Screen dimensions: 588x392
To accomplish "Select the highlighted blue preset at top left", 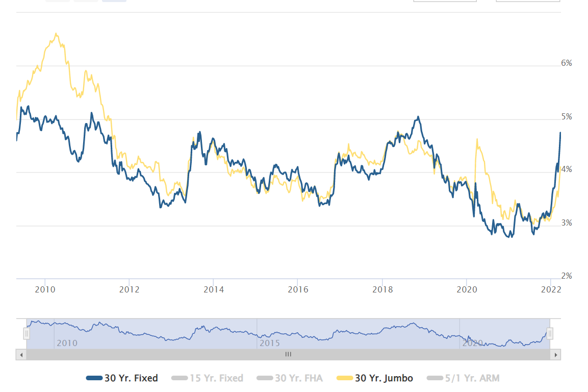I will (x=114, y=3).
